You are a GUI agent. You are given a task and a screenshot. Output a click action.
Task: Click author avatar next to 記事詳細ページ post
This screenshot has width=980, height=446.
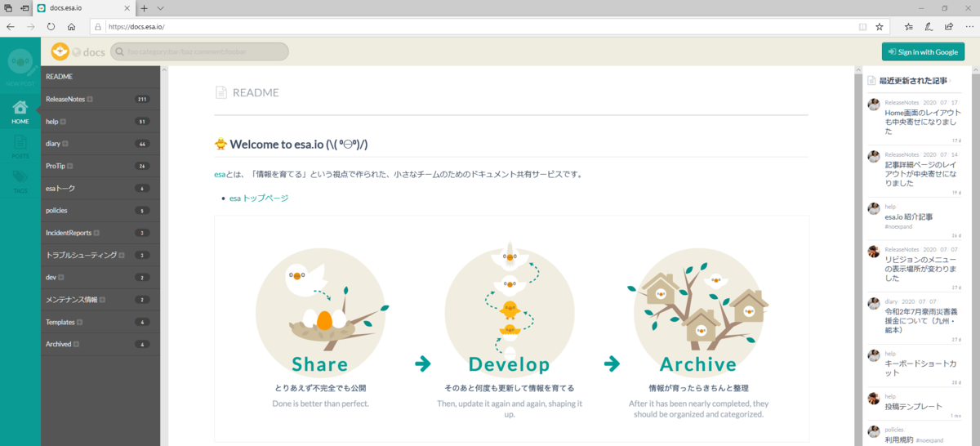pos(874,156)
